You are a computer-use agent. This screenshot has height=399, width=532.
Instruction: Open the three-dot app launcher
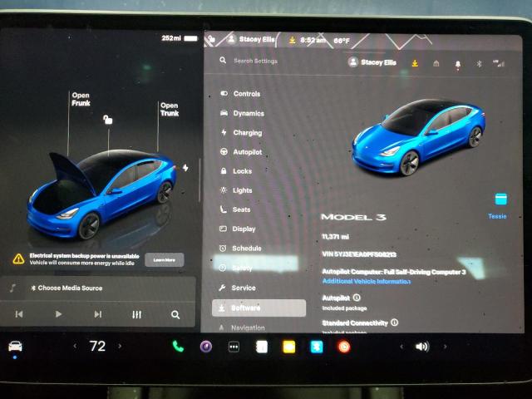click(234, 347)
